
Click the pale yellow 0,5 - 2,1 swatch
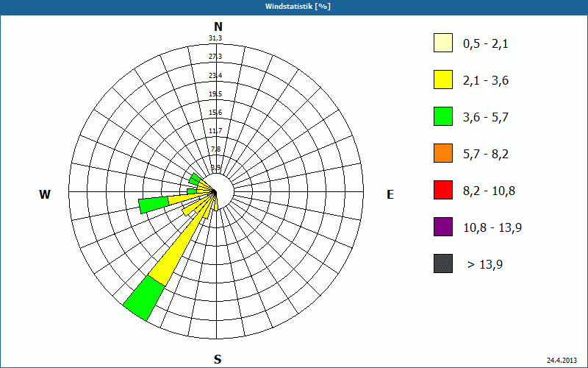pos(443,43)
